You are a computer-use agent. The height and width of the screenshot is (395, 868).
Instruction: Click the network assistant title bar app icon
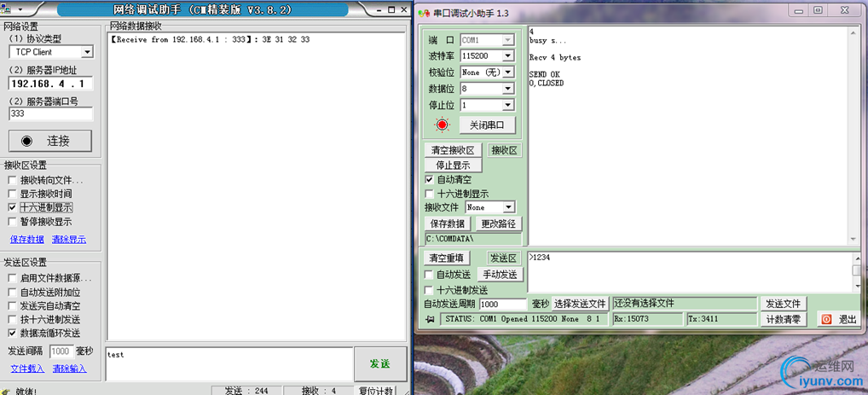(x=5, y=9)
